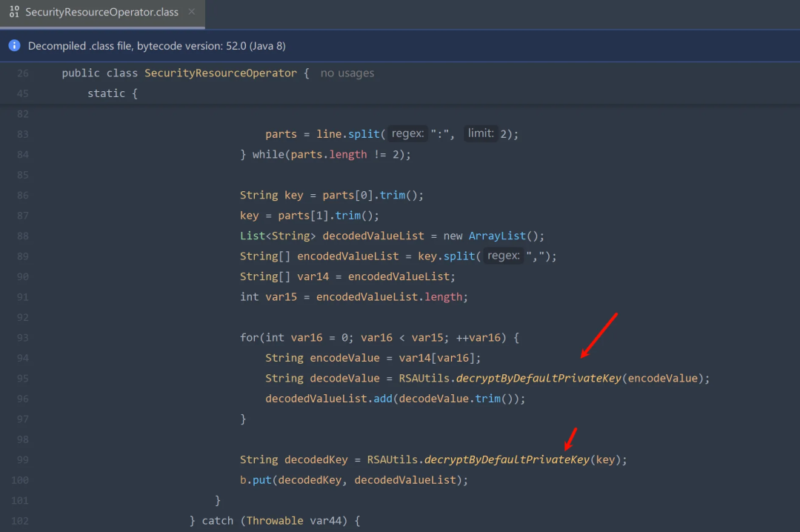
Task: Click 'encodedValueList.length' on line 91
Action: point(389,297)
